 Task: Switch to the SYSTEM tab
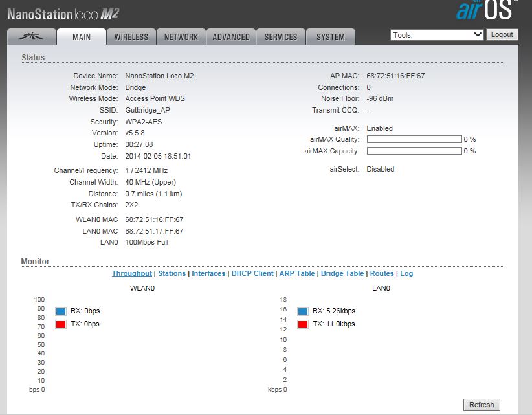[x=331, y=37]
